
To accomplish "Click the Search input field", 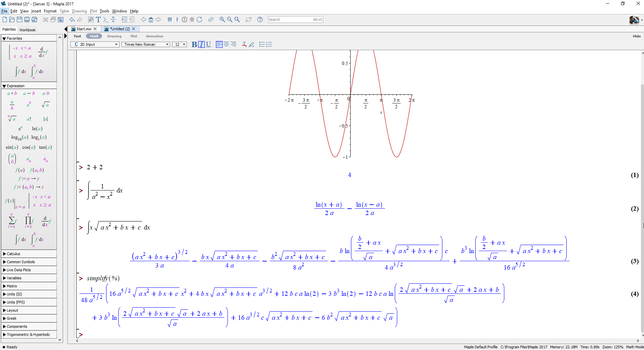I will [x=296, y=20].
